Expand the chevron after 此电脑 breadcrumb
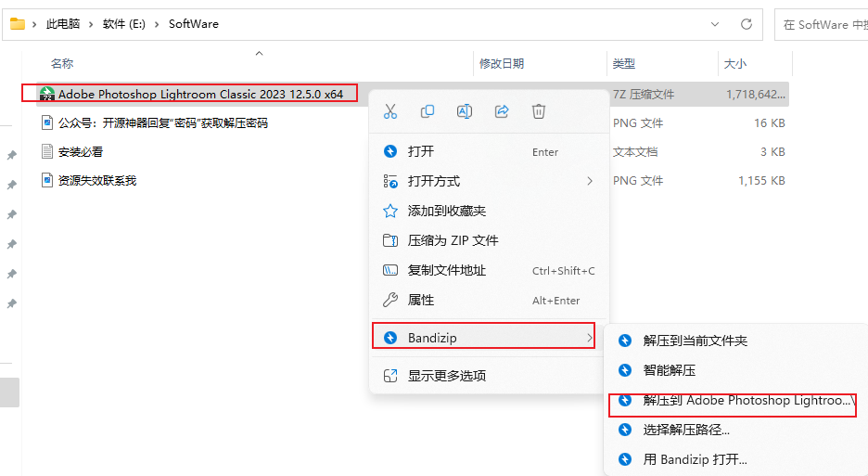This screenshot has width=868, height=476. [91, 24]
